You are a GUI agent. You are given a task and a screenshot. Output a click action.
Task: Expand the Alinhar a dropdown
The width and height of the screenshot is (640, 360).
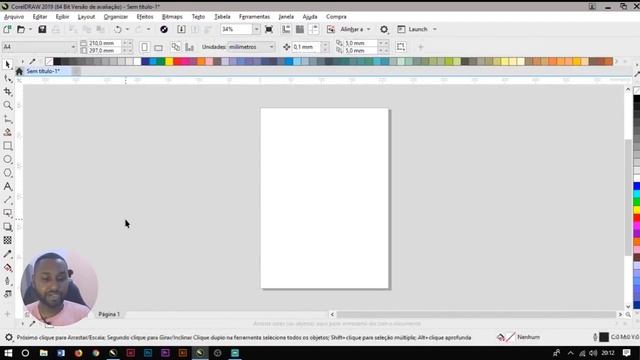tap(369, 29)
